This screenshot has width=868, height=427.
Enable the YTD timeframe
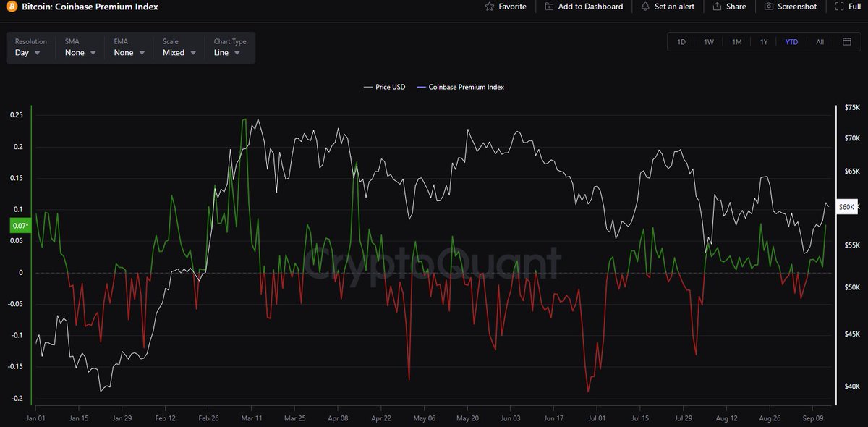[791, 41]
